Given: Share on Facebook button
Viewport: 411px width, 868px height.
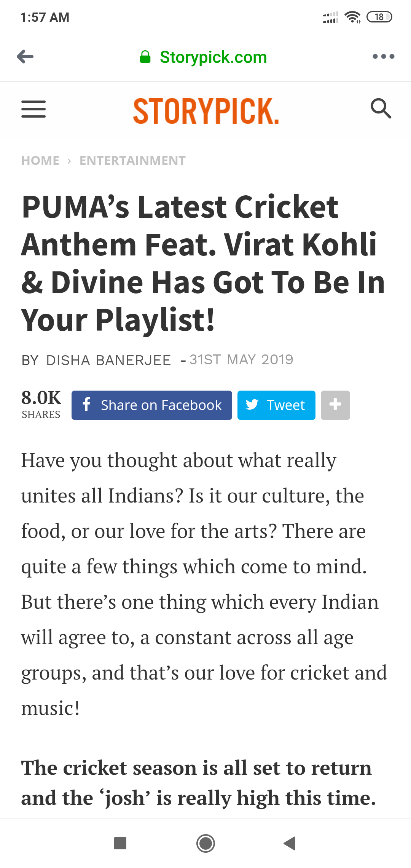Looking at the screenshot, I should [152, 405].
